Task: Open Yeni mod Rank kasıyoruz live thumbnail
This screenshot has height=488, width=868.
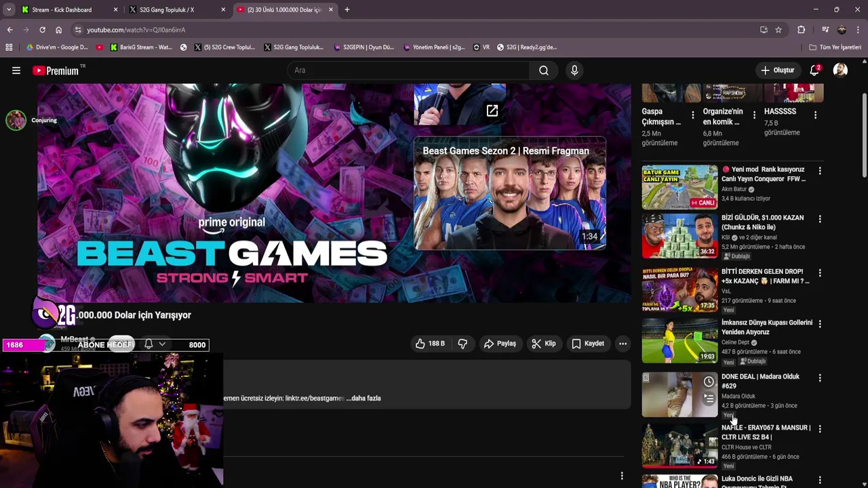Action: point(679,187)
